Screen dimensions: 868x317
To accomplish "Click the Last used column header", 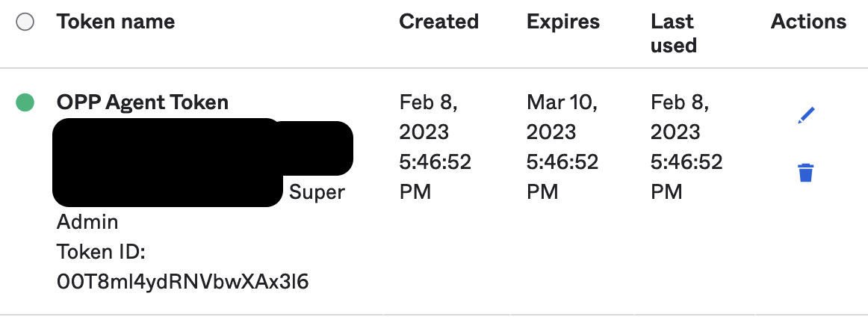I will click(x=673, y=33).
